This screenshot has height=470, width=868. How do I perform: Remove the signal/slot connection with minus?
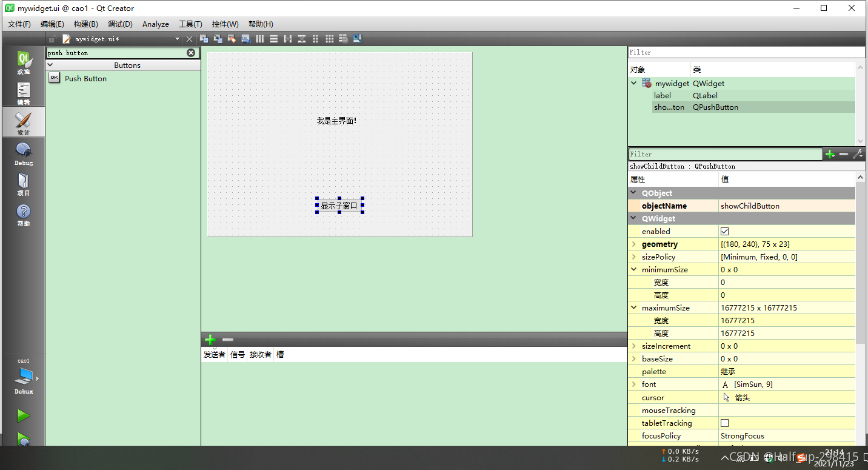[x=228, y=340]
